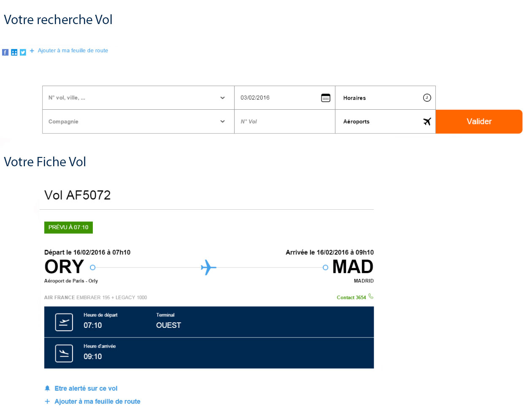532x419 pixels.
Task: Click the departure plane icon by Heure de départ
Action: [64, 322]
